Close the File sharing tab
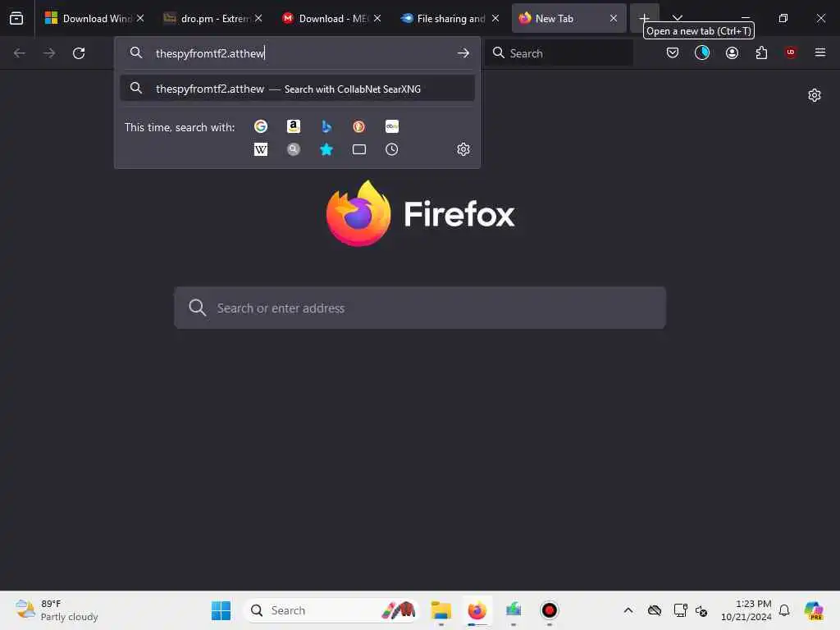The height and width of the screenshot is (630, 840). click(x=495, y=18)
